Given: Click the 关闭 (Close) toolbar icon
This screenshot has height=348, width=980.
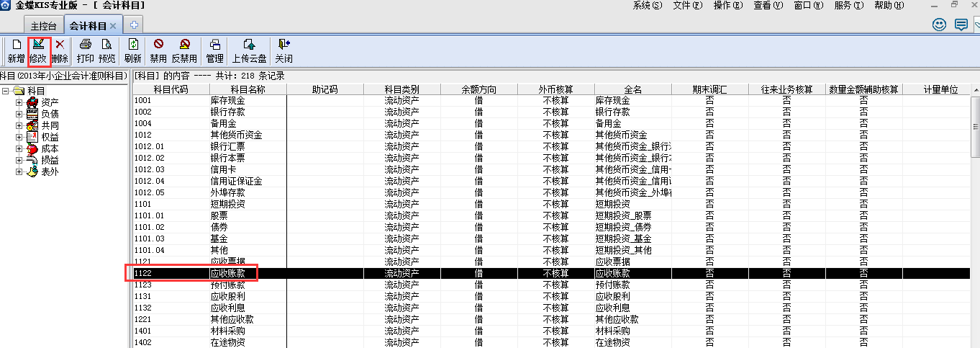Looking at the screenshot, I should (x=283, y=50).
